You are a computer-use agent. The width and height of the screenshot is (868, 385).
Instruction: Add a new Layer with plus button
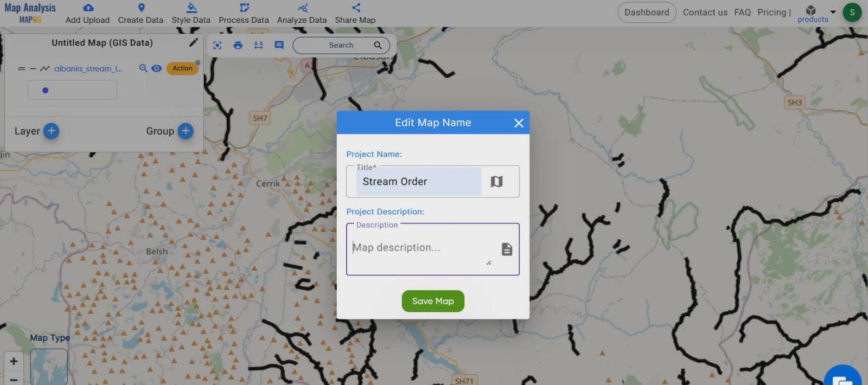[51, 131]
